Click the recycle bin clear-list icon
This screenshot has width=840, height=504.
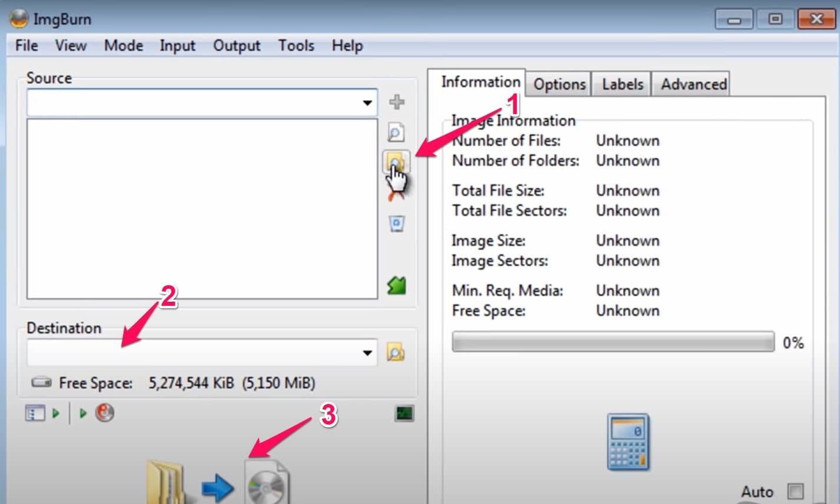tap(396, 224)
